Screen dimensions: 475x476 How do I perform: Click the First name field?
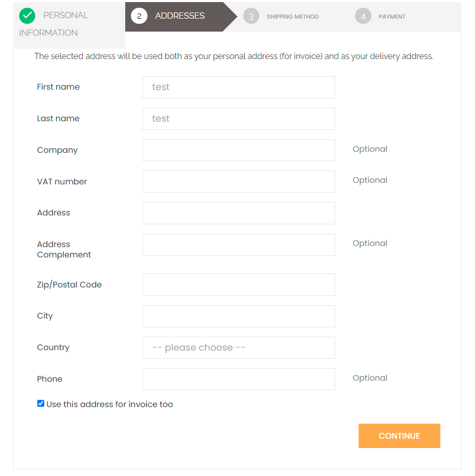coord(239,87)
